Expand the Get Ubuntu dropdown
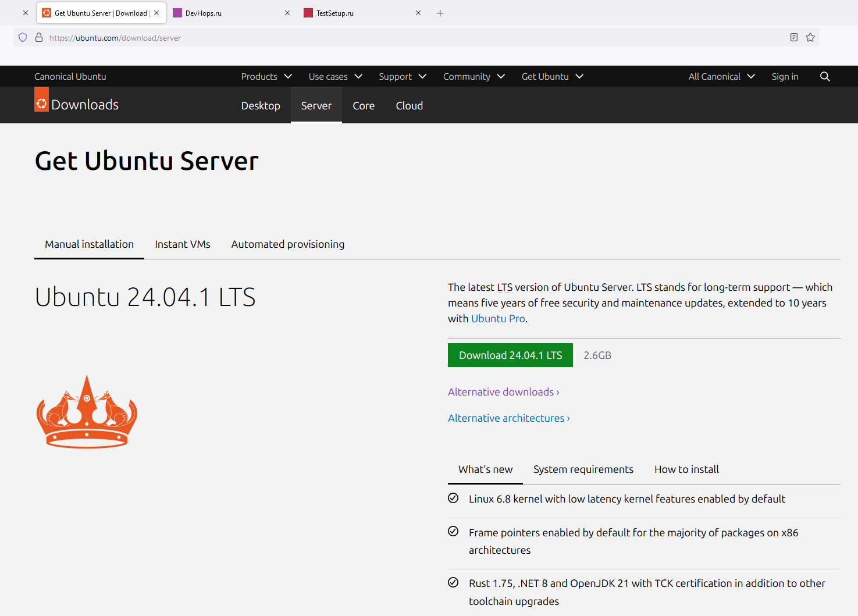The height and width of the screenshot is (616, 858). 553,77
